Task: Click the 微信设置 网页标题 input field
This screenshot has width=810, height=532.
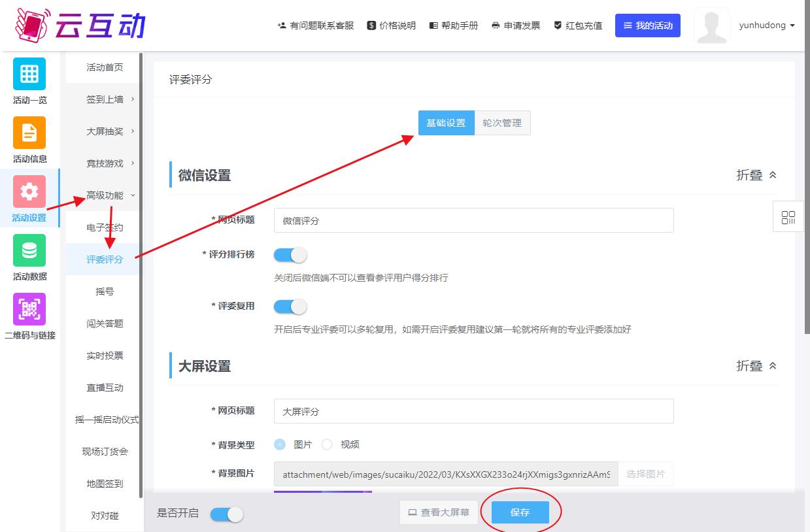Action: 473,221
